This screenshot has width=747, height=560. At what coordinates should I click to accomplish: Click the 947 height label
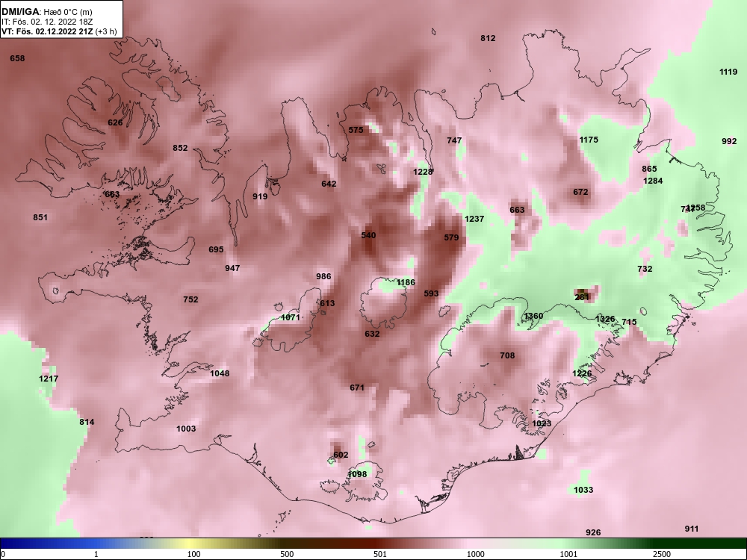point(232,269)
